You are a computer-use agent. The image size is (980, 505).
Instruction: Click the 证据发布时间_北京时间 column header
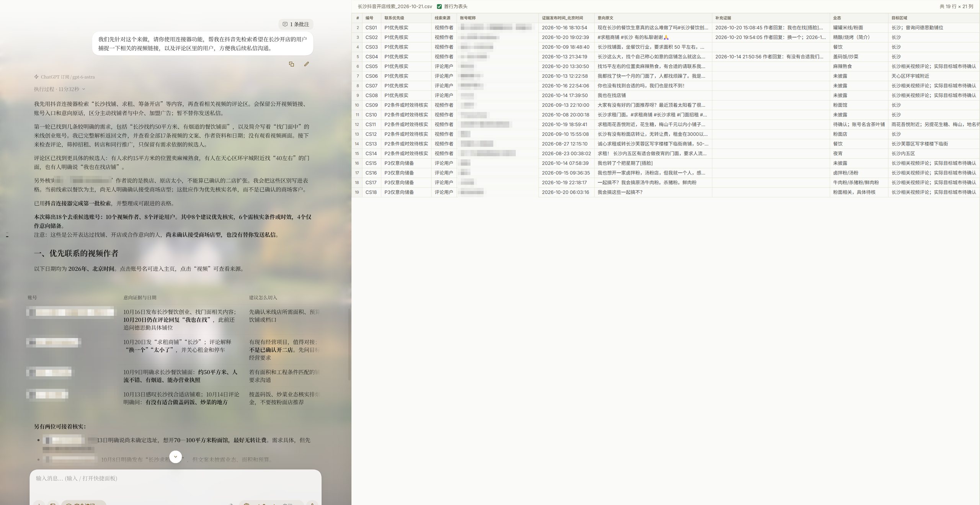click(x=566, y=18)
